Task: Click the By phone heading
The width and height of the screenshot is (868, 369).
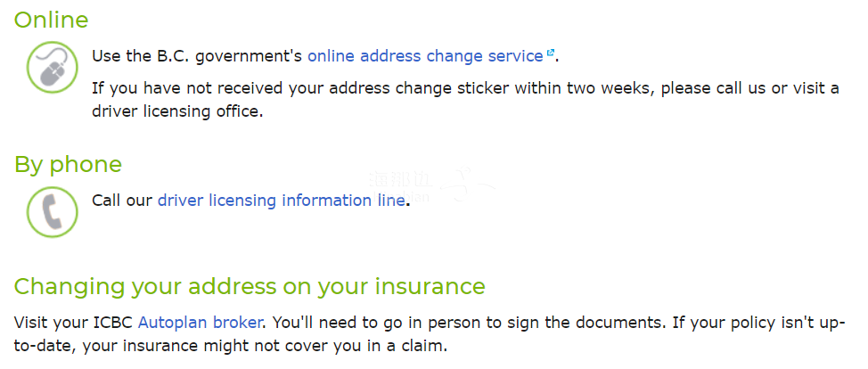Action: [x=68, y=164]
